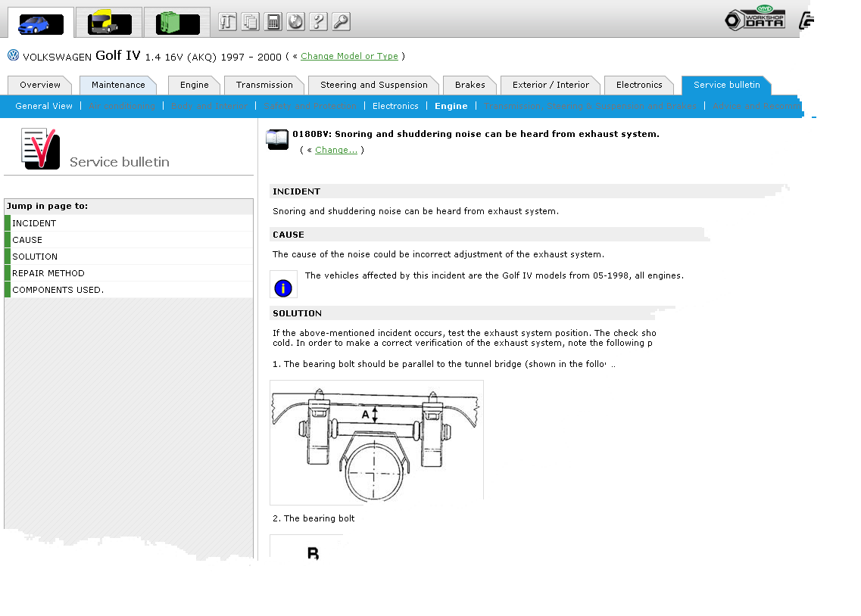The height and width of the screenshot is (616, 861).
Task: Jump to REPAIR METHOD section
Action: click(129, 273)
